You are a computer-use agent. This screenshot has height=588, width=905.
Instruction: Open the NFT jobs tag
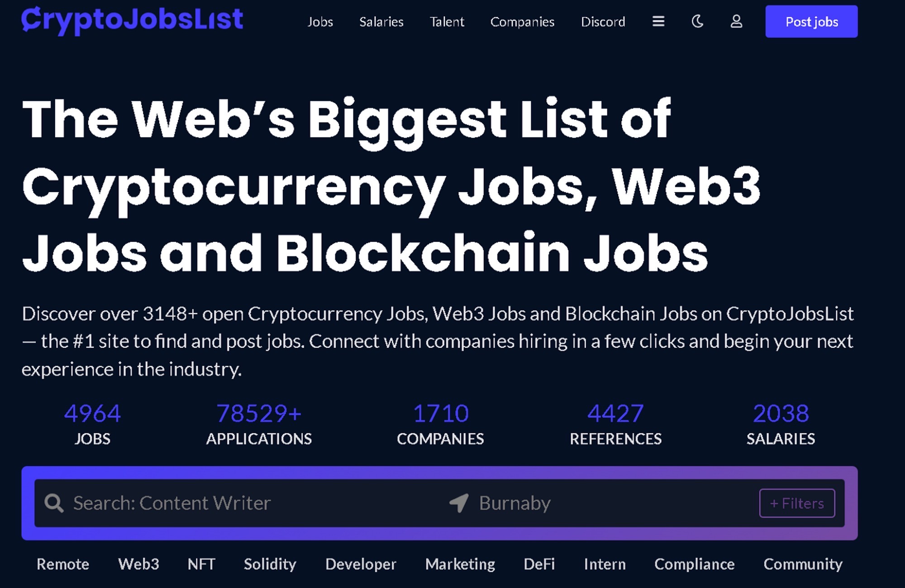point(201,564)
